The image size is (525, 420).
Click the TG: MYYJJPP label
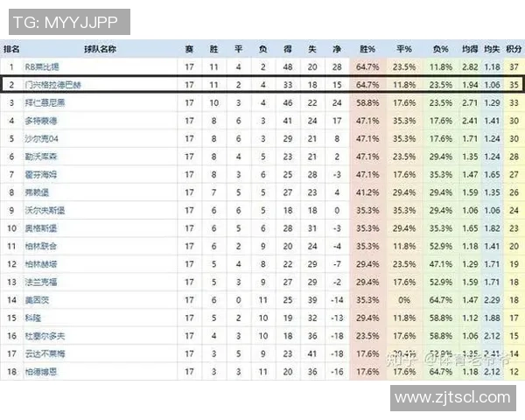click(x=66, y=21)
